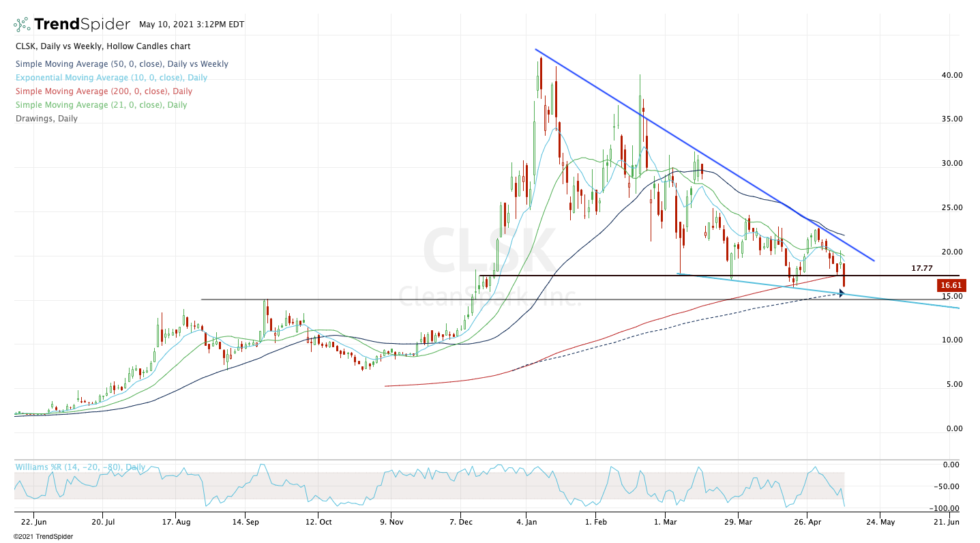Click the -100.00 Williams %R axis label
This screenshot has width=980, height=543.
click(946, 509)
